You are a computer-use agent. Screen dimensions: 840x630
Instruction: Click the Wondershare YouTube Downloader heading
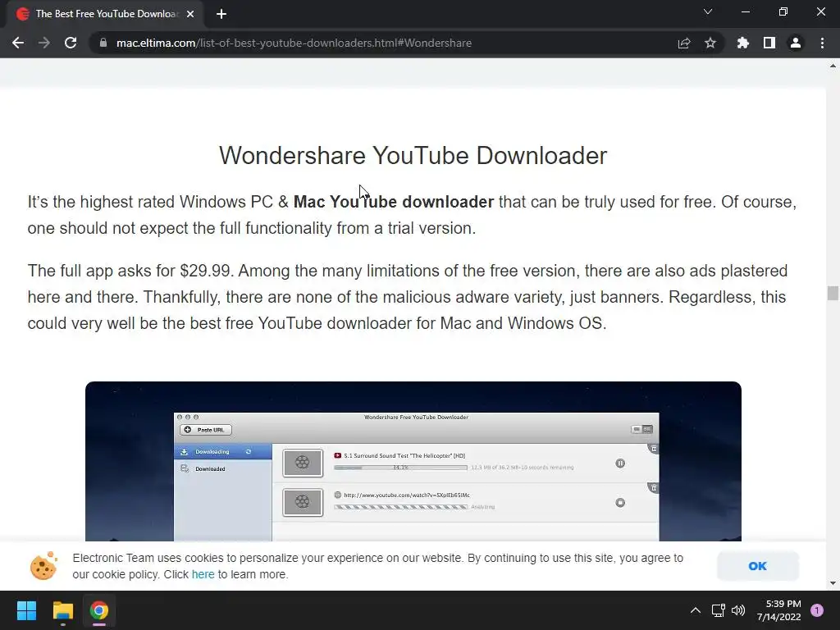pyautogui.click(x=413, y=156)
